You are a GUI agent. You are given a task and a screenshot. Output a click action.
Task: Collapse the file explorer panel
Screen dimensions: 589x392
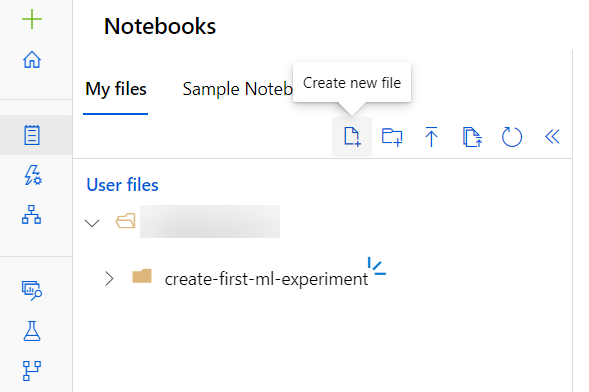(552, 137)
